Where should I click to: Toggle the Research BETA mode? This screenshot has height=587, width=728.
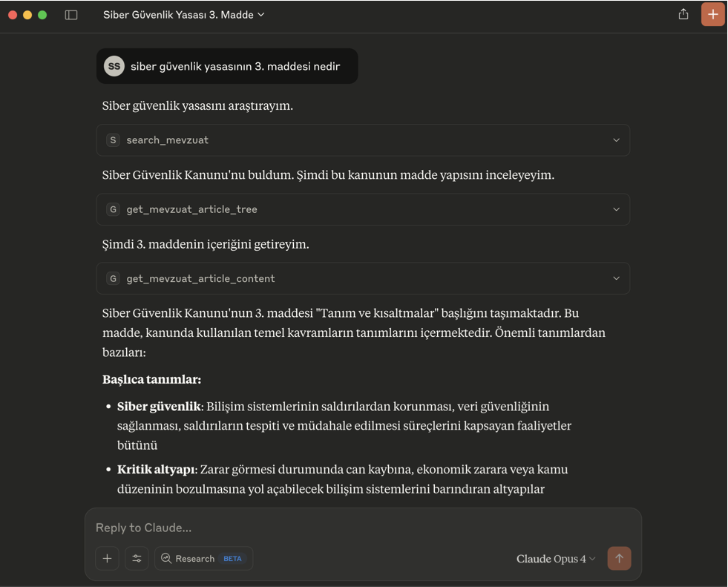tap(203, 558)
